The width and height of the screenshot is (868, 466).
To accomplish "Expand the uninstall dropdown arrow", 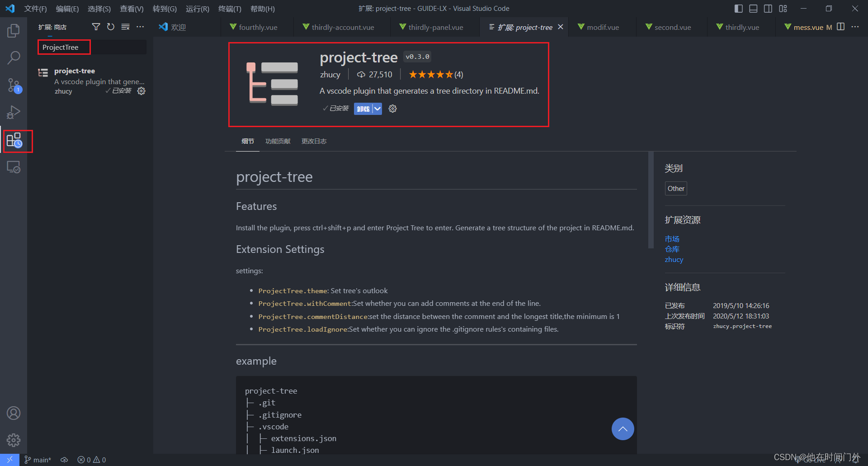I will pos(377,109).
